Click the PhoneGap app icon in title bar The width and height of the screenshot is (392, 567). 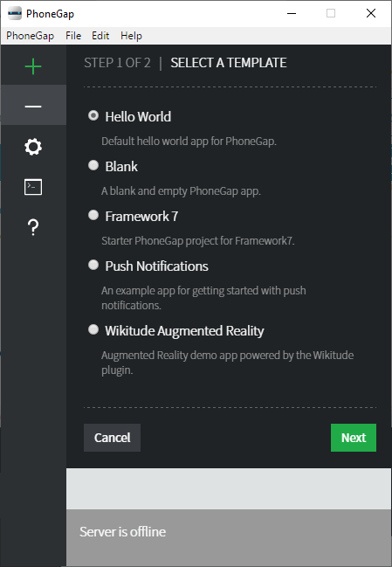[x=15, y=14]
